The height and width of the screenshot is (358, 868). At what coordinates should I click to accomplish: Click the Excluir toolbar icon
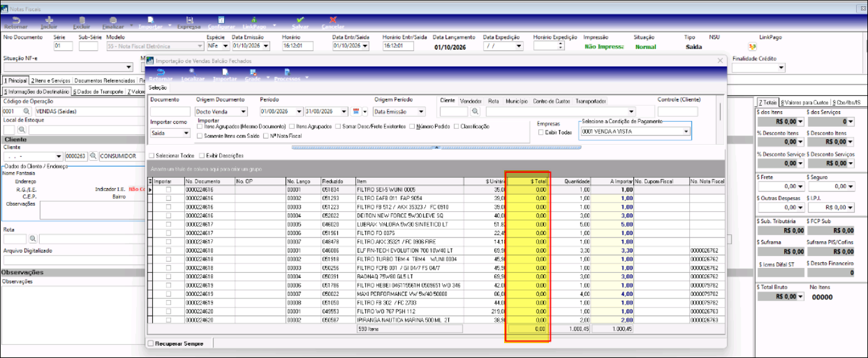tap(81, 24)
